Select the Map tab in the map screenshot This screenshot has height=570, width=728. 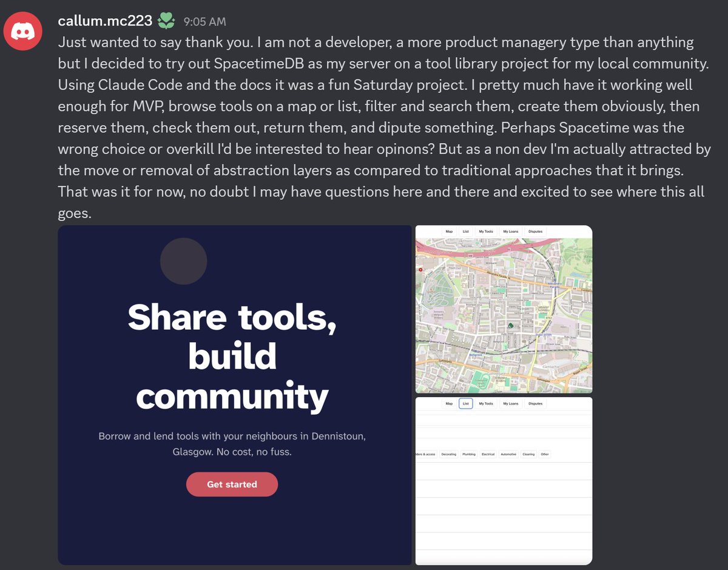(449, 231)
